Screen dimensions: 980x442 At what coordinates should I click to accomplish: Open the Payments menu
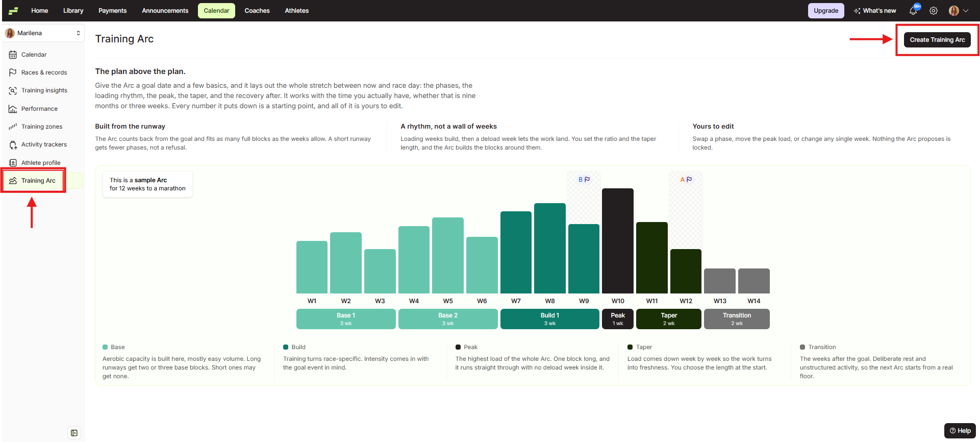pos(112,11)
